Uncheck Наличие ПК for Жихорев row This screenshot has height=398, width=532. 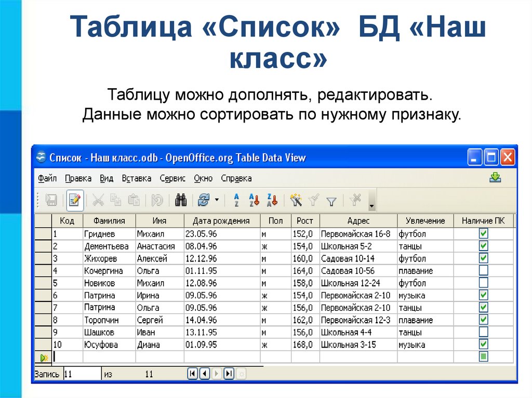point(484,258)
